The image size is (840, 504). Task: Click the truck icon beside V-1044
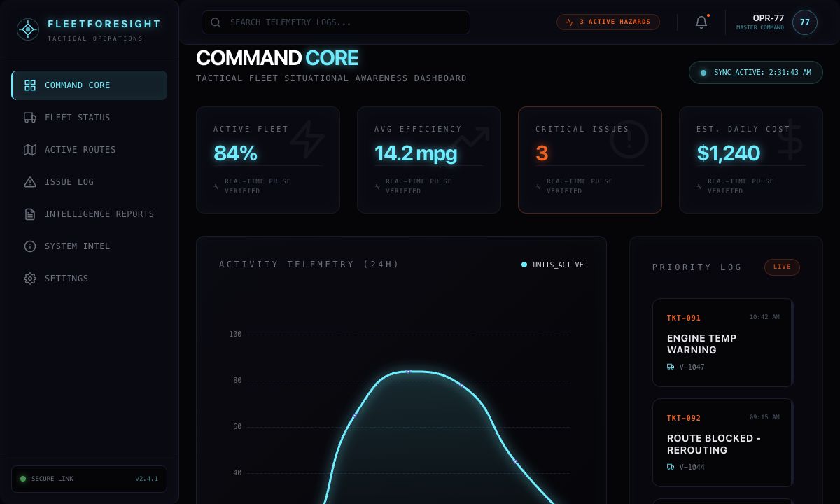click(671, 467)
